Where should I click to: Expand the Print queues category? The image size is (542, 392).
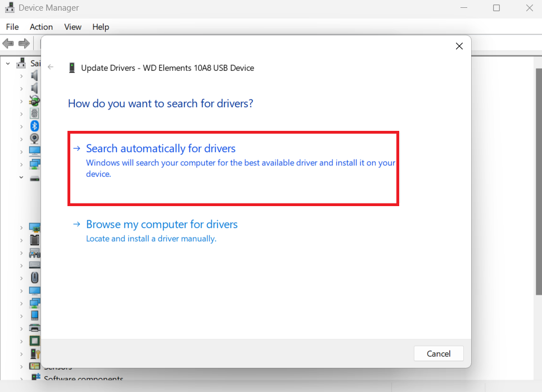click(21, 329)
